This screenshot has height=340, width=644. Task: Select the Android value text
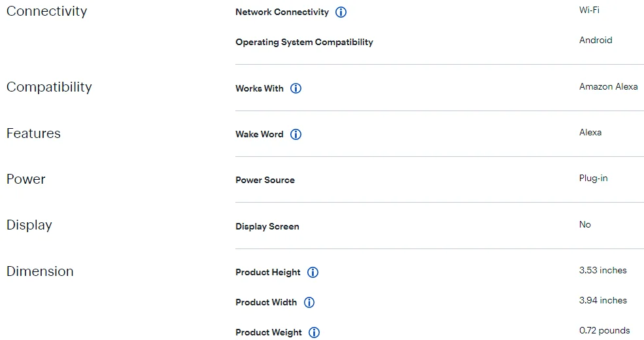coord(596,40)
